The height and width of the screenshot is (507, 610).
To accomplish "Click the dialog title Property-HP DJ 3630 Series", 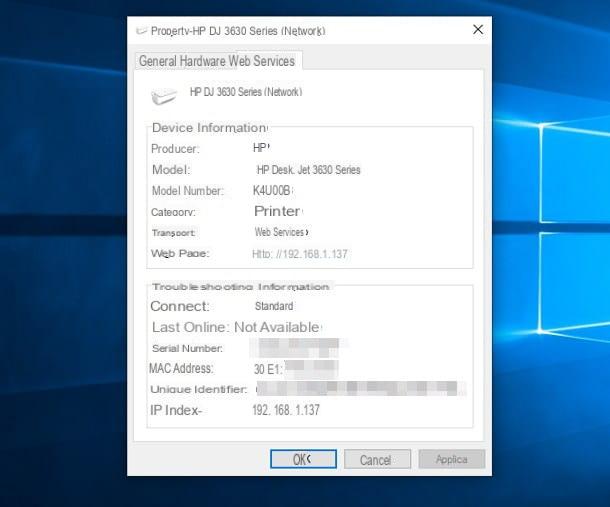I will point(238,31).
